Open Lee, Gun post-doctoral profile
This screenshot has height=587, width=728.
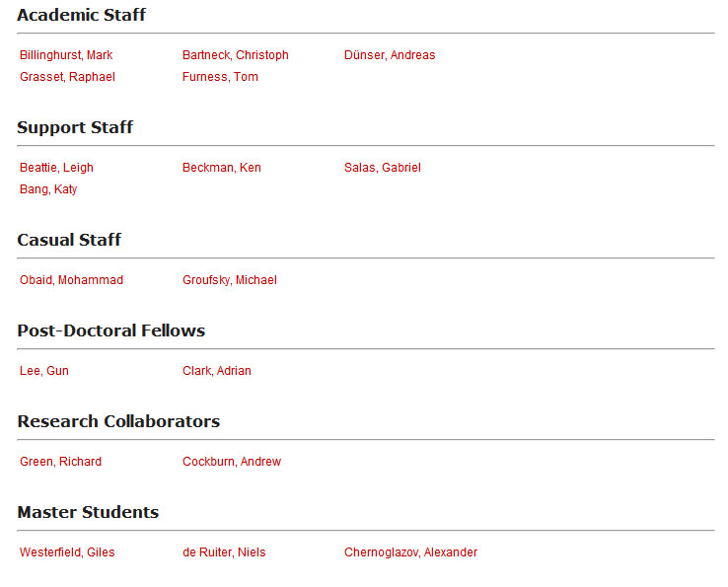point(44,371)
